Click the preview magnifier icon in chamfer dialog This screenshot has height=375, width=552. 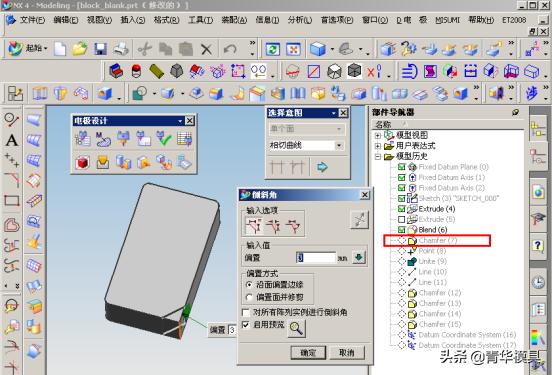(296, 329)
